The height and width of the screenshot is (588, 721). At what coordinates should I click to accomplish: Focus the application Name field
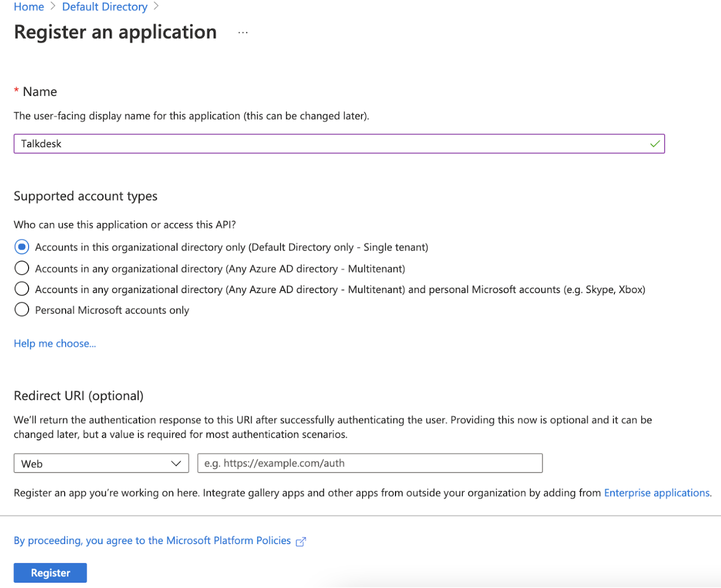339,144
